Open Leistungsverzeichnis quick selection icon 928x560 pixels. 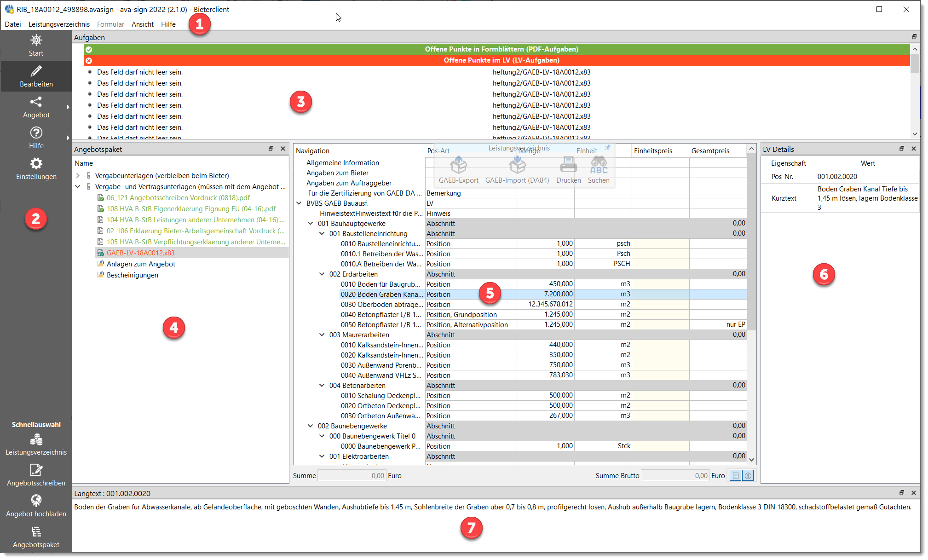coord(36,440)
